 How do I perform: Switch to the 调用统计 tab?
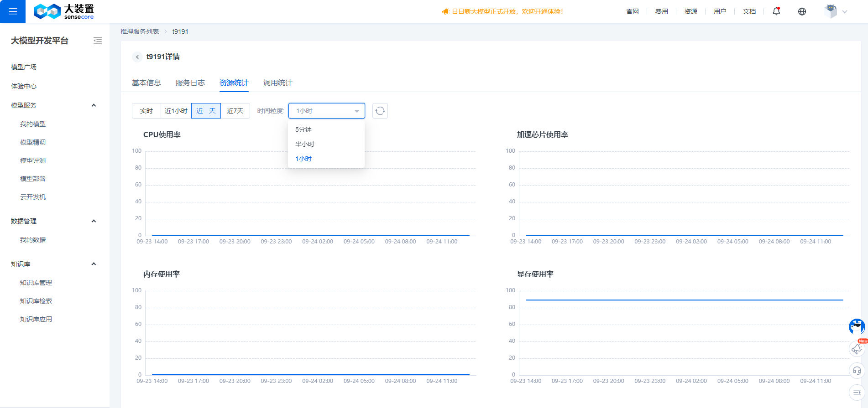click(278, 83)
